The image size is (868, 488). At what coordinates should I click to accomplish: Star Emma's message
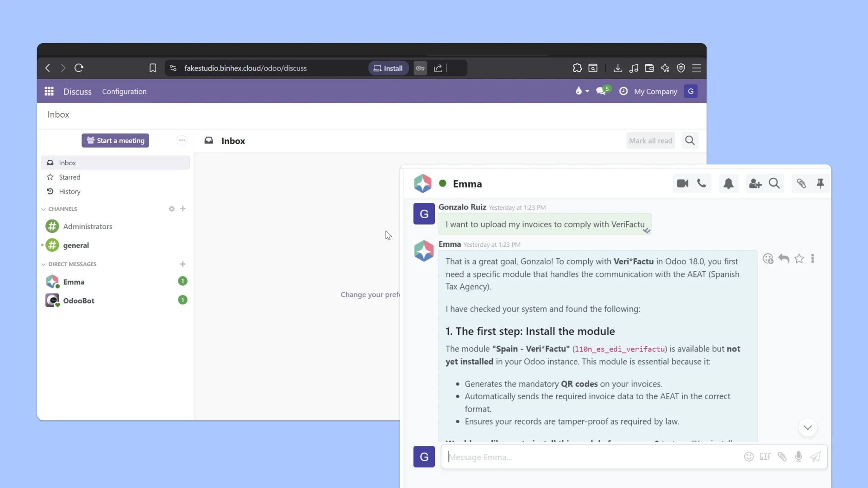[799, 258]
